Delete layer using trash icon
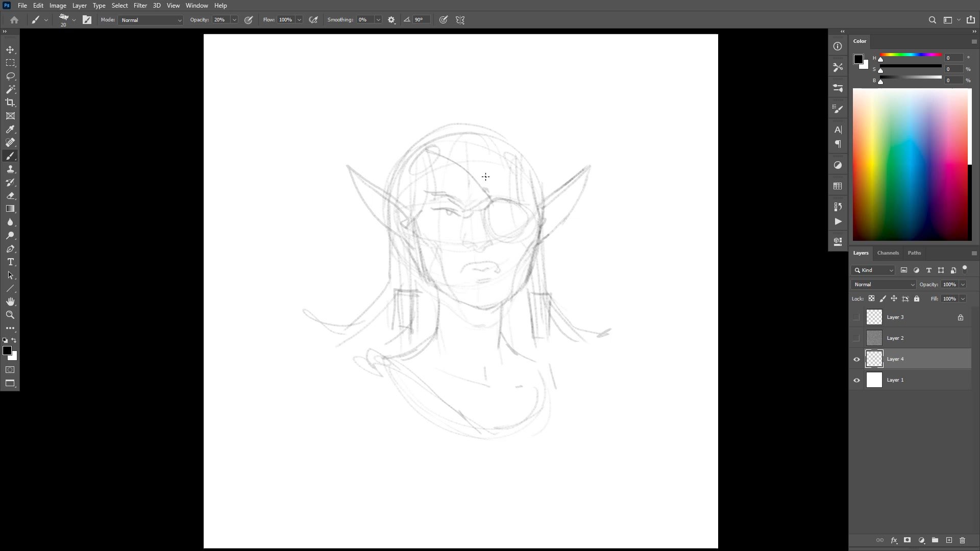The height and width of the screenshot is (551, 980). pos(963,540)
